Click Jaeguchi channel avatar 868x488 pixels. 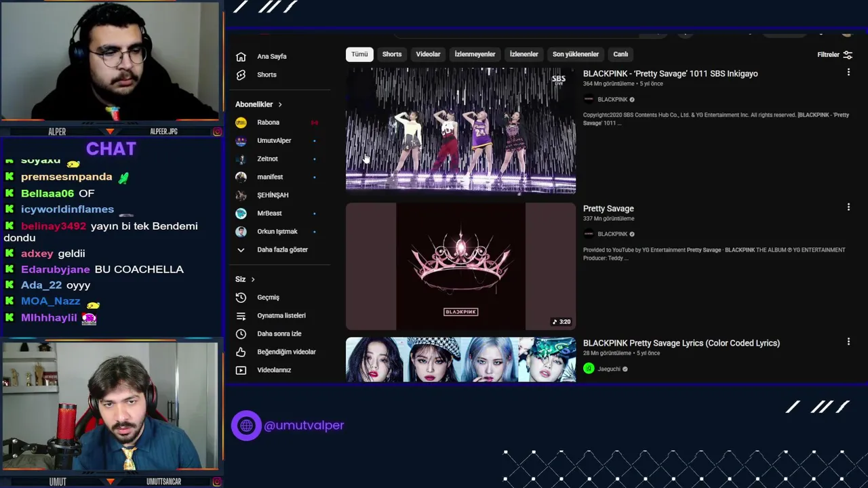point(589,369)
